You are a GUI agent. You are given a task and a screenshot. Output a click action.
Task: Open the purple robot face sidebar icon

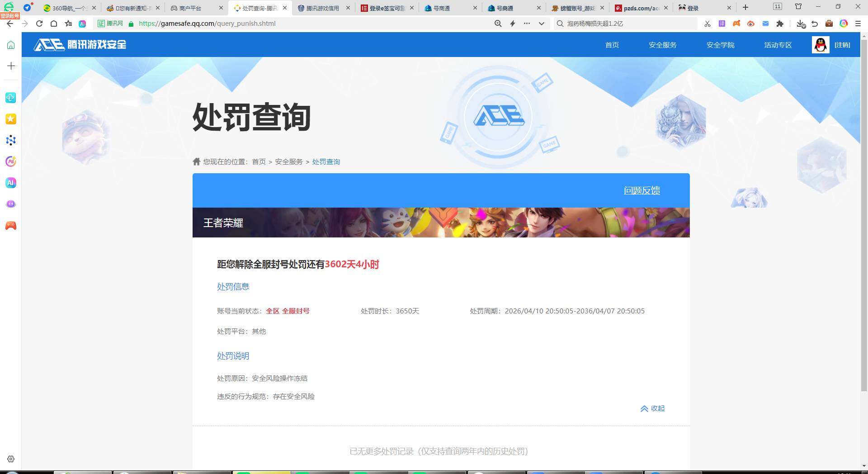point(11,204)
